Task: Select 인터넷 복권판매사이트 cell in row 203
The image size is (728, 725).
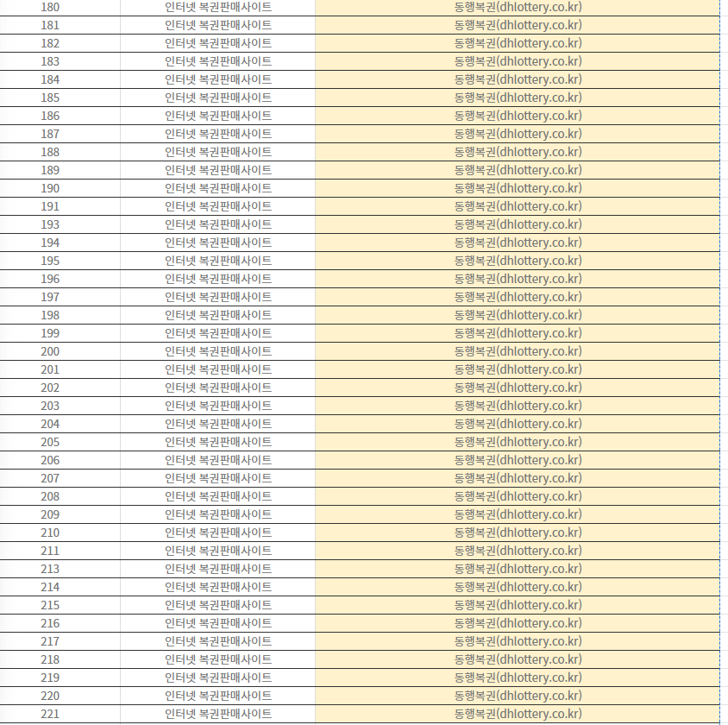Action: coord(217,406)
